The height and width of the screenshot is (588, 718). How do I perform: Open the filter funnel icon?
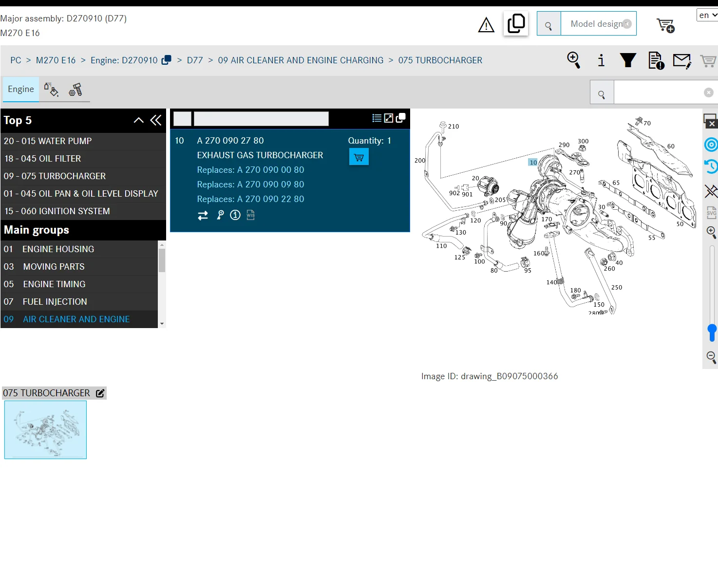point(628,60)
